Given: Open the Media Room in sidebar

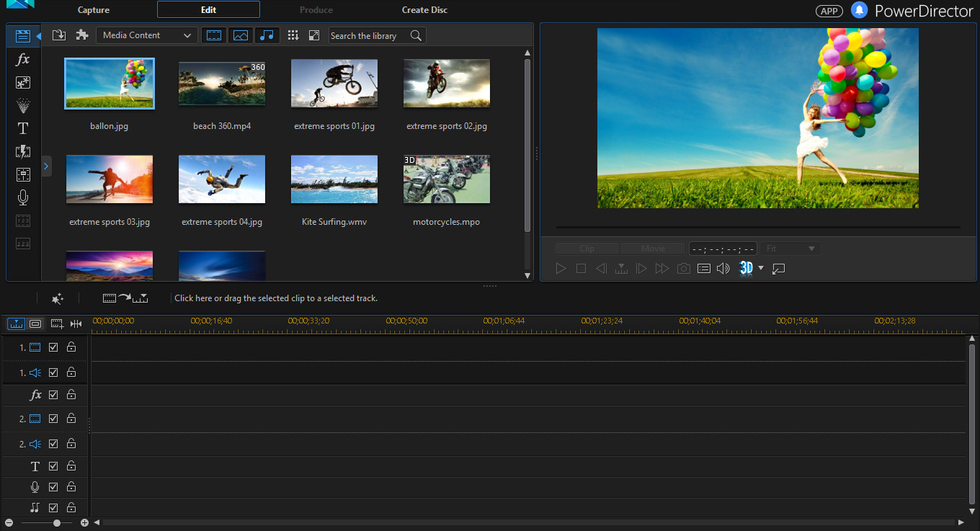Looking at the screenshot, I should click(x=23, y=35).
